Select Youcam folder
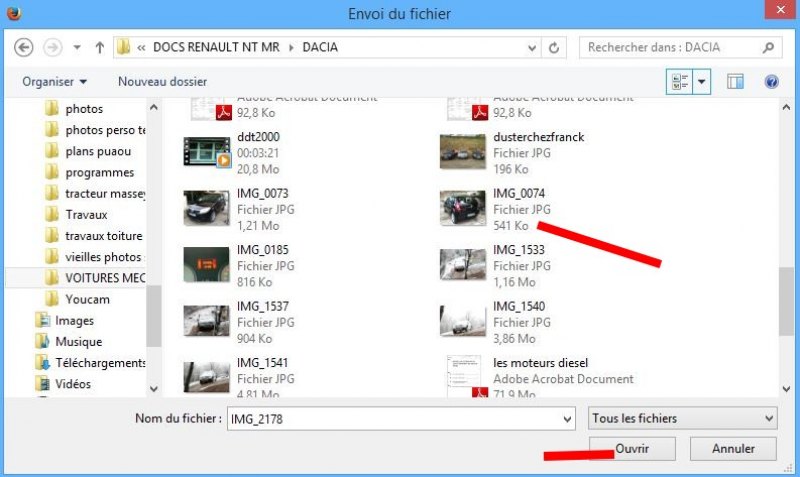This screenshot has width=800, height=477. click(87, 299)
